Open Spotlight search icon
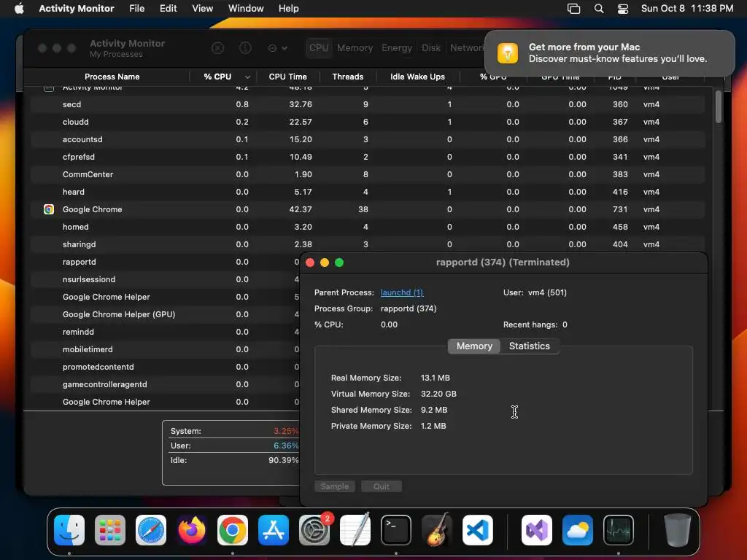This screenshot has width=747, height=560. pyautogui.click(x=599, y=9)
